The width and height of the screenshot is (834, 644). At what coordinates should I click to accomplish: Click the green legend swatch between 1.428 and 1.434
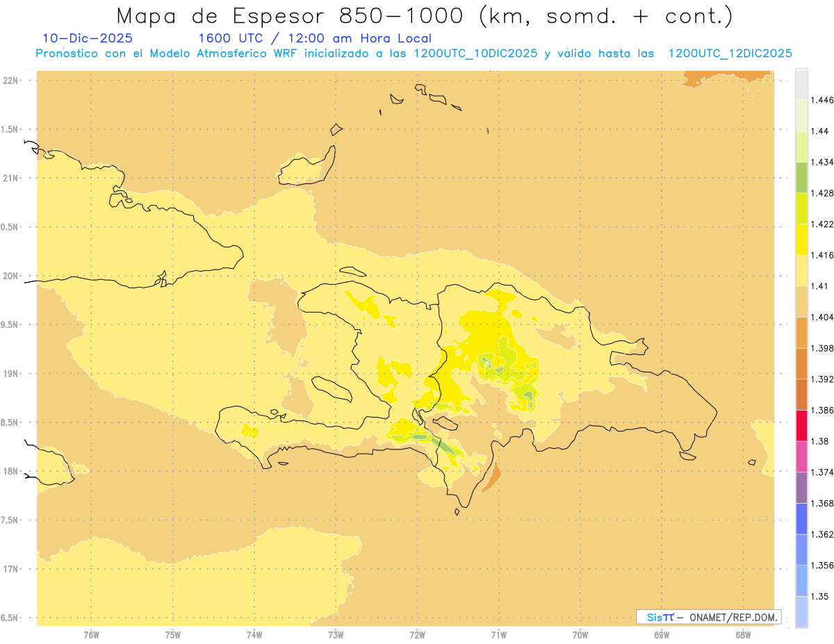pos(801,177)
